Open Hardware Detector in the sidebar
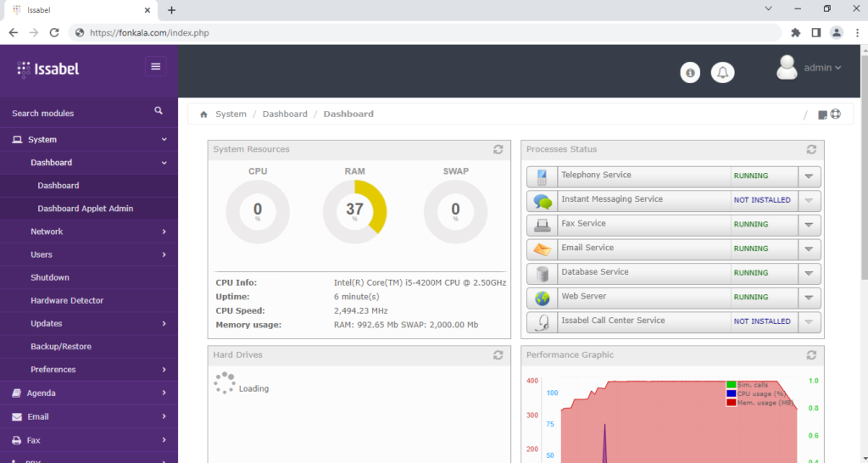The height and width of the screenshot is (463, 868). tap(67, 300)
